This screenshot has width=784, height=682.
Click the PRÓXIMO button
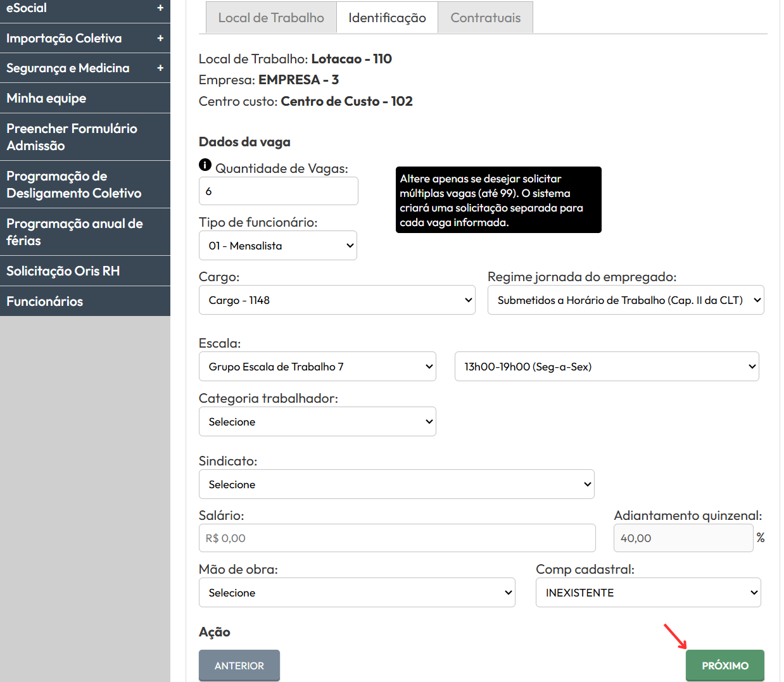[x=725, y=666]
